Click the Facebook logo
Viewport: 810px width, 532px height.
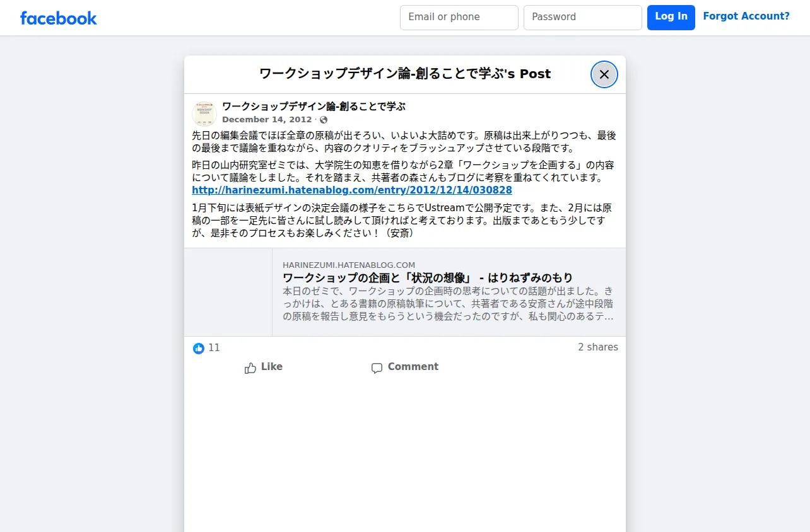(x=59, y=18)
